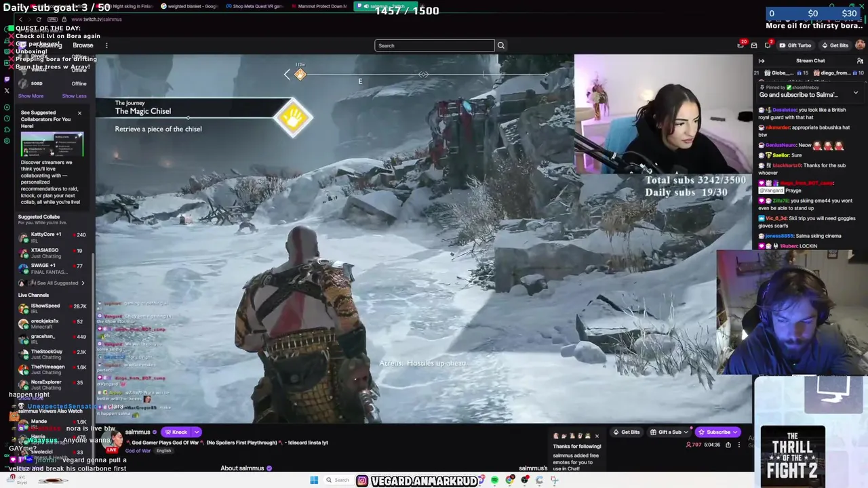Switch to weighted blanket Google browser tab
The height and width of the screenshot is (488, 868).
pos(189,6)
